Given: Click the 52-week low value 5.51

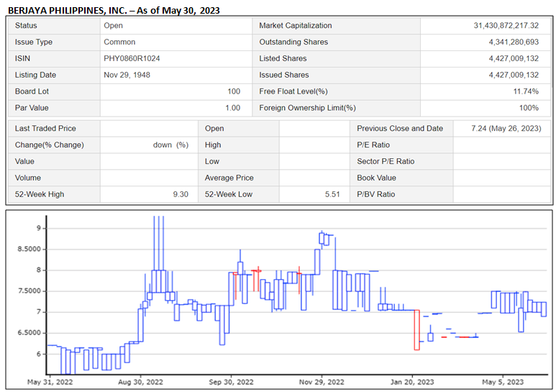Looking at the screenshot, I should tap(332, 194).
